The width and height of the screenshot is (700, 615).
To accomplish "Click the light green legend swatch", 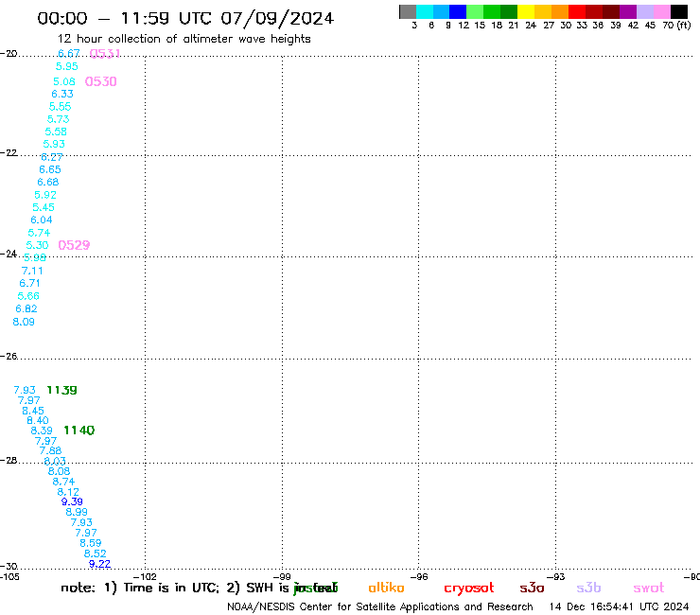I will click(x=475, y=11).
